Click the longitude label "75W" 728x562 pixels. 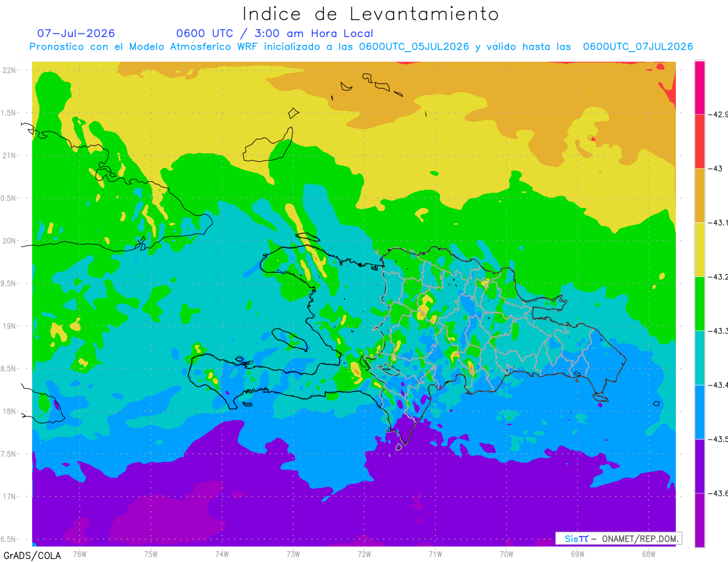150,554
